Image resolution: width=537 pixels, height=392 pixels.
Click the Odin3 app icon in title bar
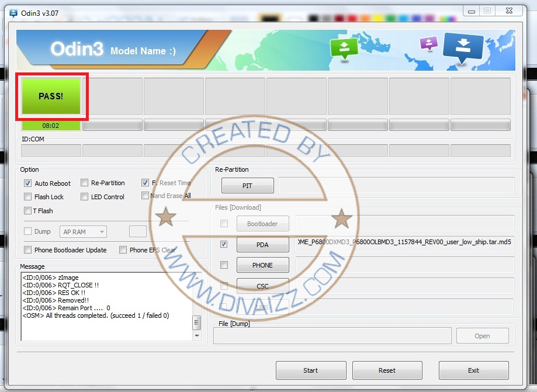(x=13, y=13)
